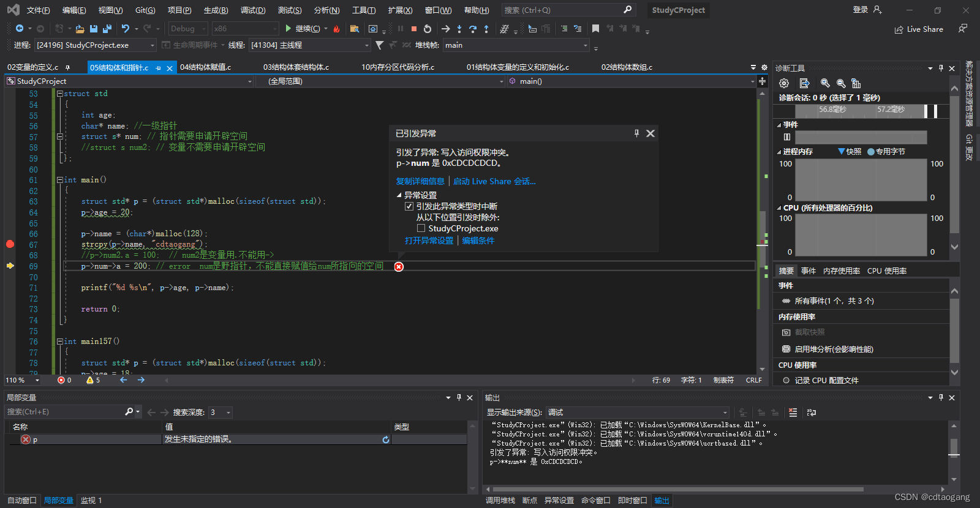The height and width of the screenshot is (508, 980).
Task: Open the solution configuration Debug dropdown
Action: tap(188, 29)
